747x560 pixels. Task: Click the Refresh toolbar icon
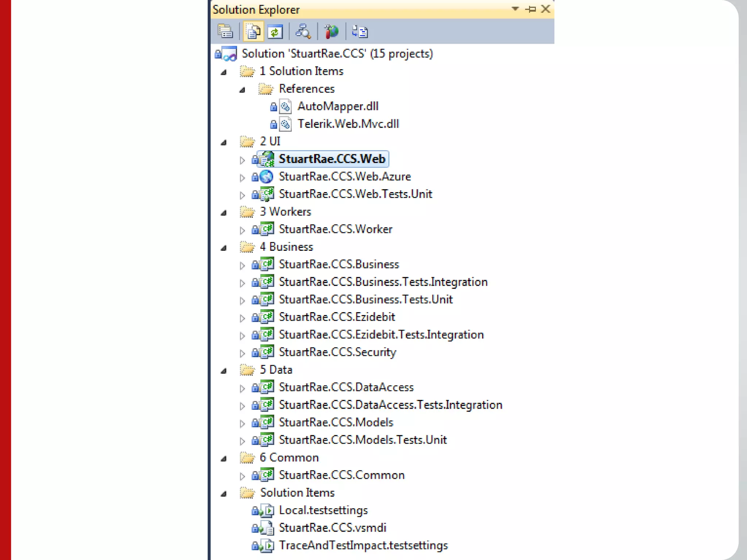[275, 32]
